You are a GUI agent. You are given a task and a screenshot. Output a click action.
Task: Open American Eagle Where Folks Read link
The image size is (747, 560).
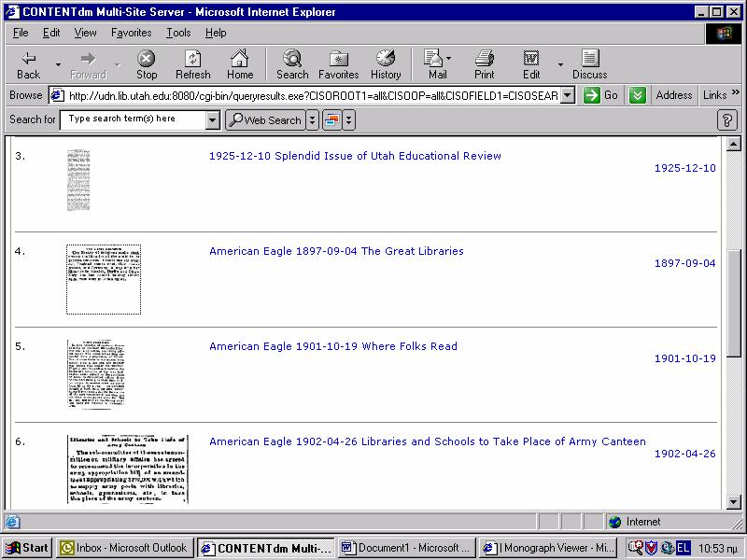(x=333, y=346)
